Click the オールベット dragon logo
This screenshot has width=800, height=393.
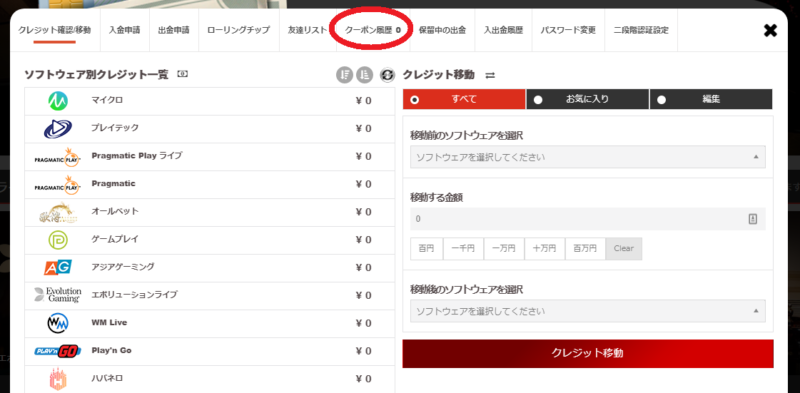[58, 212]
